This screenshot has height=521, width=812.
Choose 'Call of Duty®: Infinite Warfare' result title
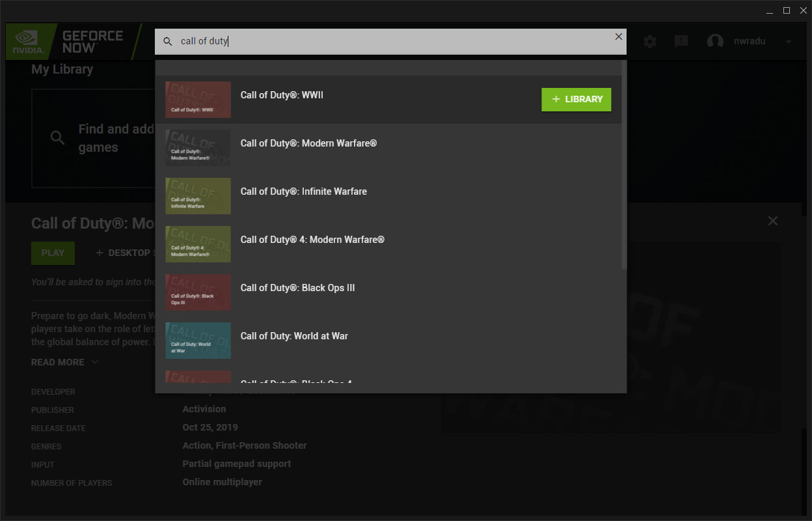point(304,191)
